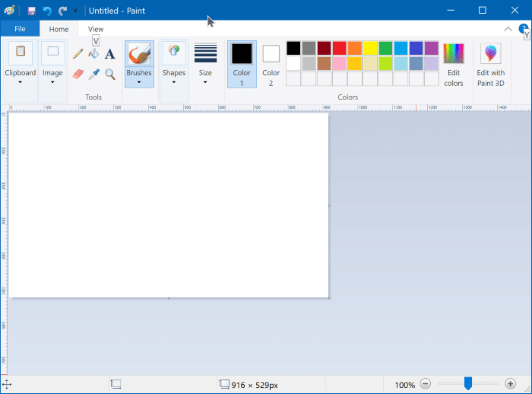Click the Help question mark icon
This screenshot has height=394, width=532.
coord(523,29)
